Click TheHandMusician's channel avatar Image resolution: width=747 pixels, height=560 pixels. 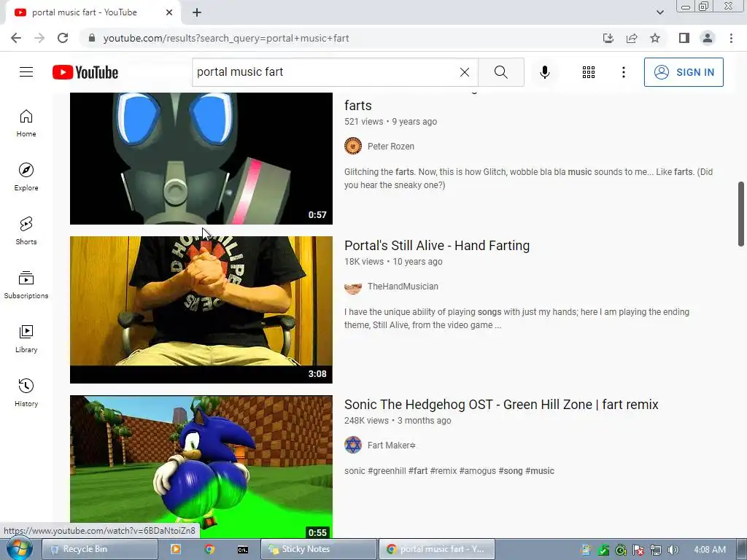click(x=353, y=287)
